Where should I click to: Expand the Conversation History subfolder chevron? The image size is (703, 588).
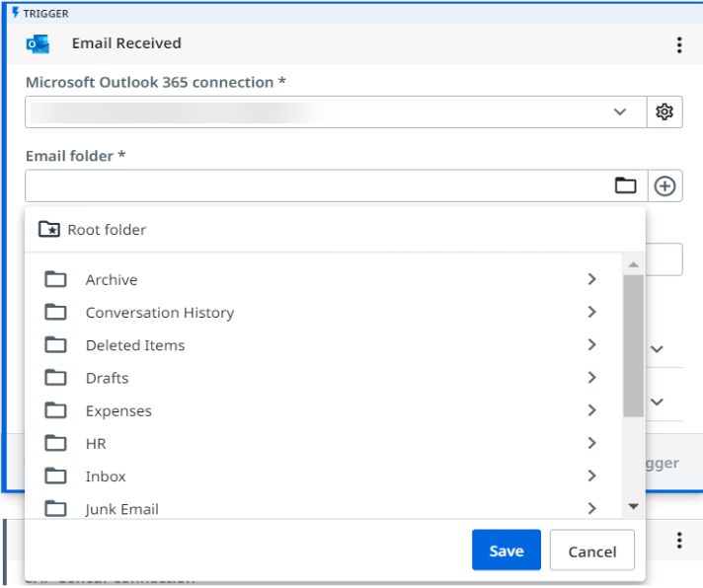click(591, 313)
